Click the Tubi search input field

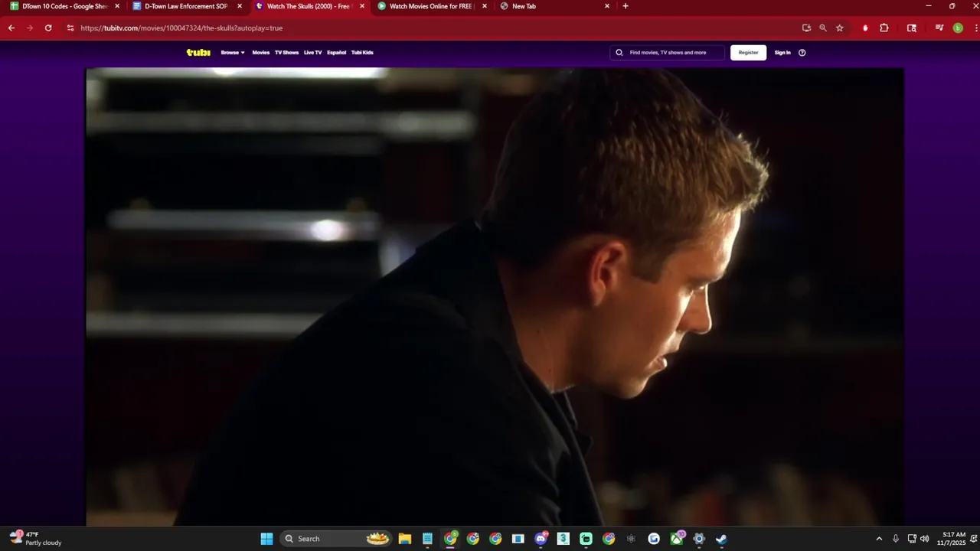point(668,53)
